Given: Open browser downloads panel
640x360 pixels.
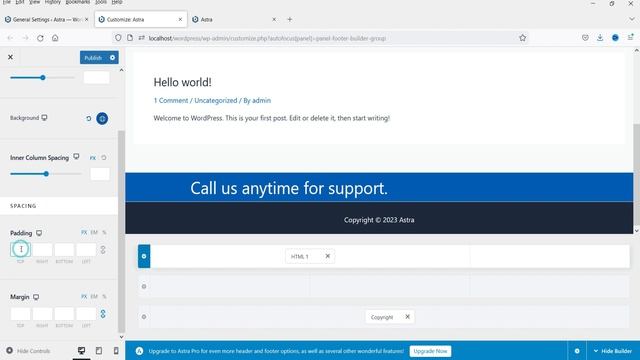Looking at the screenshot, I should [600, 38].
